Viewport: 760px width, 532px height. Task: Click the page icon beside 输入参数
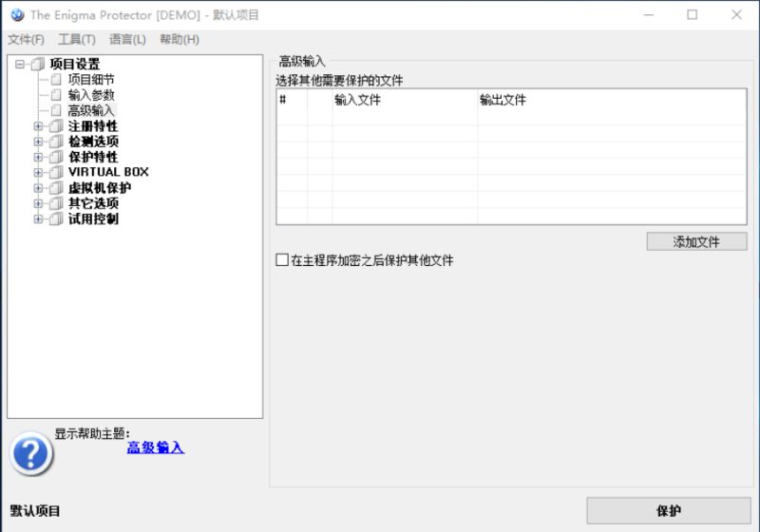click(x=56, y=95)
